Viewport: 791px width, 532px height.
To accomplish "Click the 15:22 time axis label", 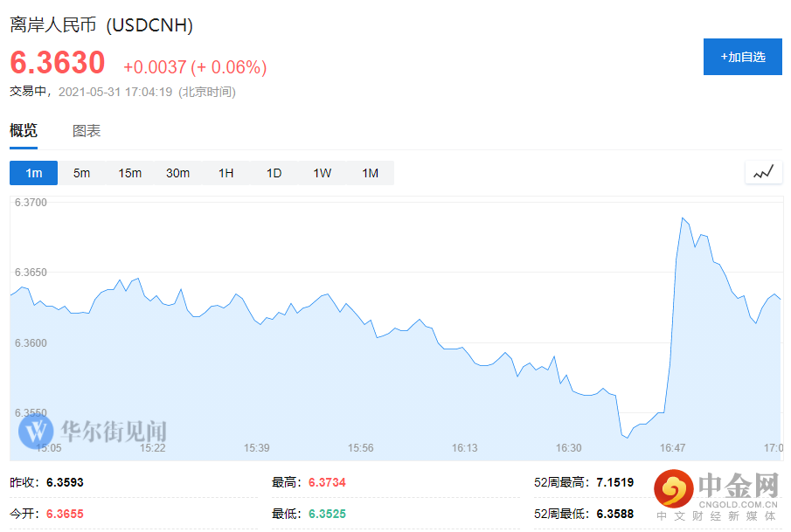I will click(x=153, y=448).
